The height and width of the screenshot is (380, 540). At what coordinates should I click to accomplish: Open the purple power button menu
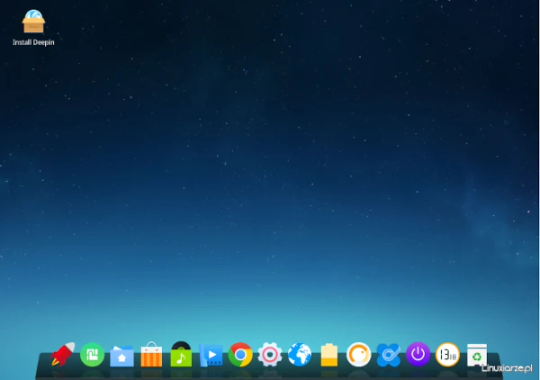[418, 354]
